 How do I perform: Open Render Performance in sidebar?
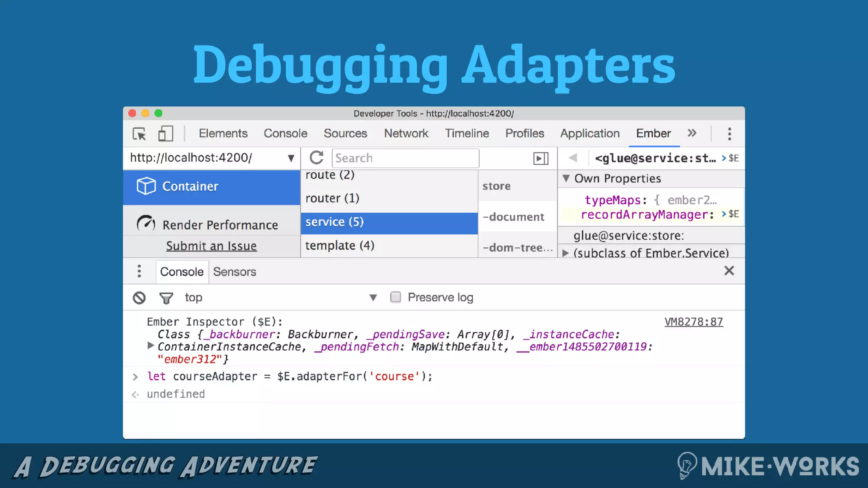click(x=211, y=224)
